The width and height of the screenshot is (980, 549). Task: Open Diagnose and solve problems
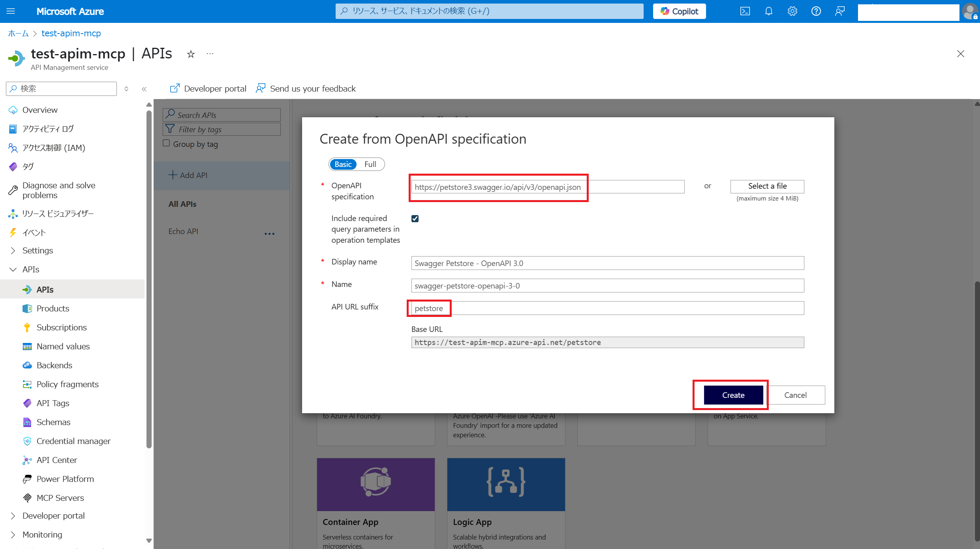coord(58,190)
